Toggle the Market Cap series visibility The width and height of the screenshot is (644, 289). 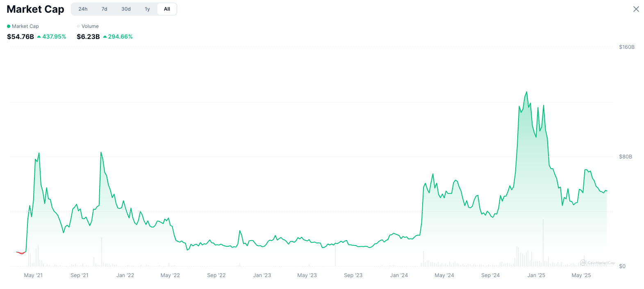pyautogui.click(x=23, y=26)
